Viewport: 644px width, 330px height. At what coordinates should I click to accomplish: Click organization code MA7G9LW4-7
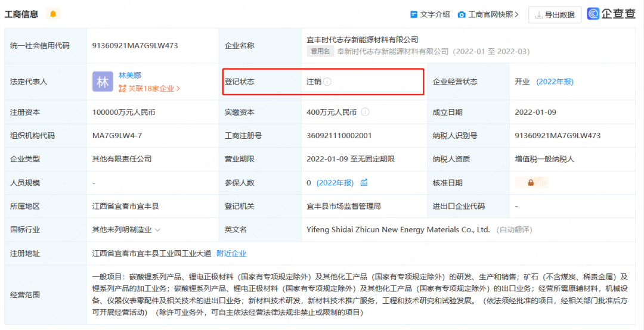(x=117, y=135)
